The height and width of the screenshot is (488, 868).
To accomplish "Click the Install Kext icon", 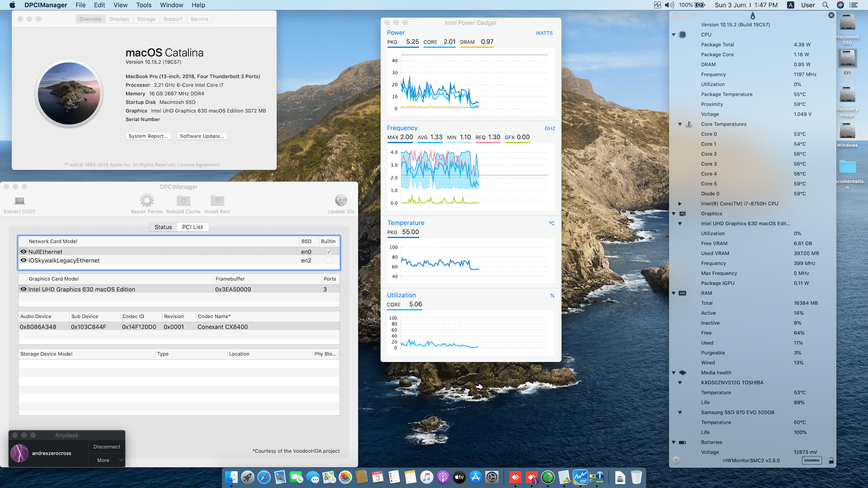I will point(217,200).
